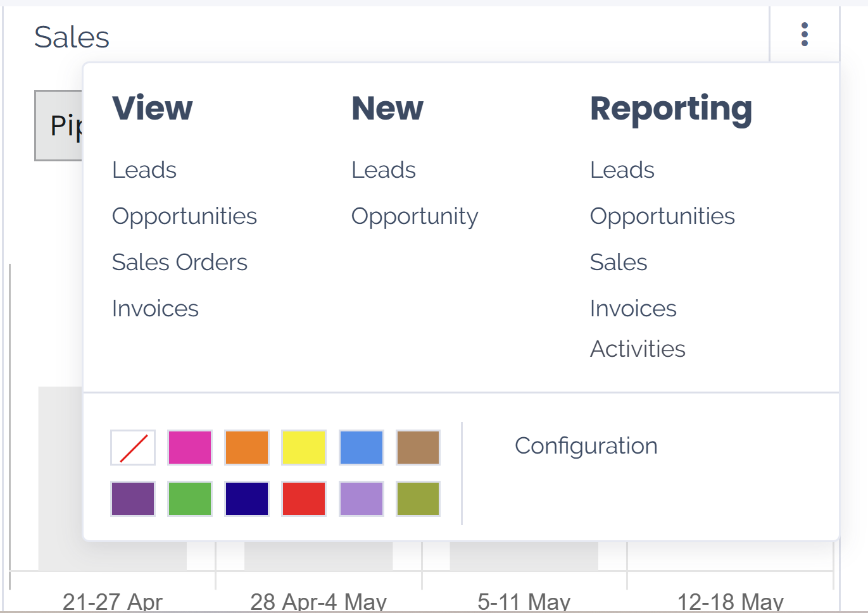Select the magenta color swatch
The width and height of the screenshot is (868, 613).
189,447
